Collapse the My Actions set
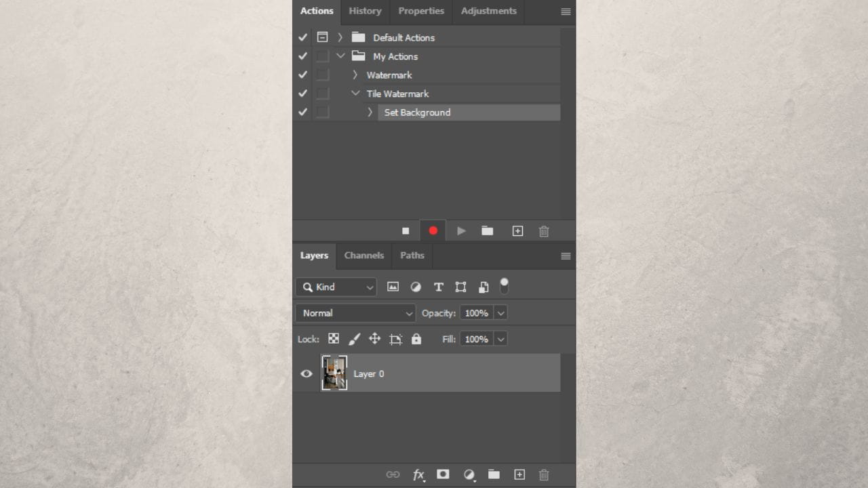 click(x=340, y=56)
